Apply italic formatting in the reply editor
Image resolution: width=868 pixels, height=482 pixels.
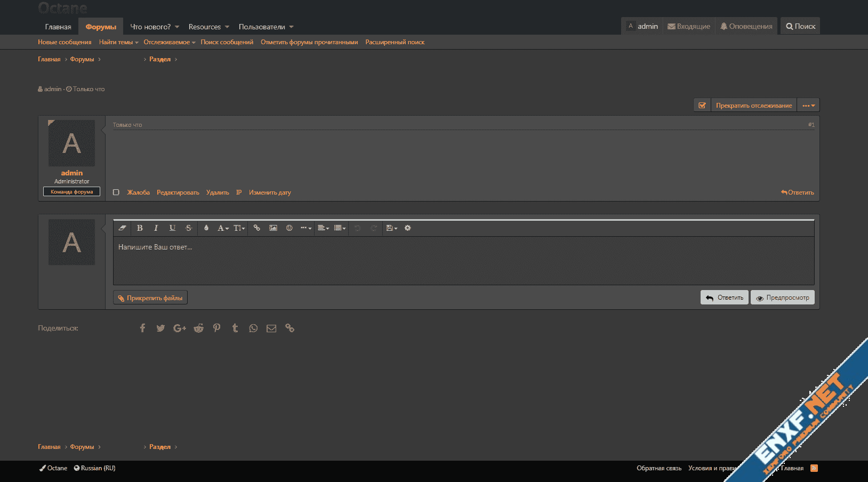pyautogui.click(x=156, y=228)
